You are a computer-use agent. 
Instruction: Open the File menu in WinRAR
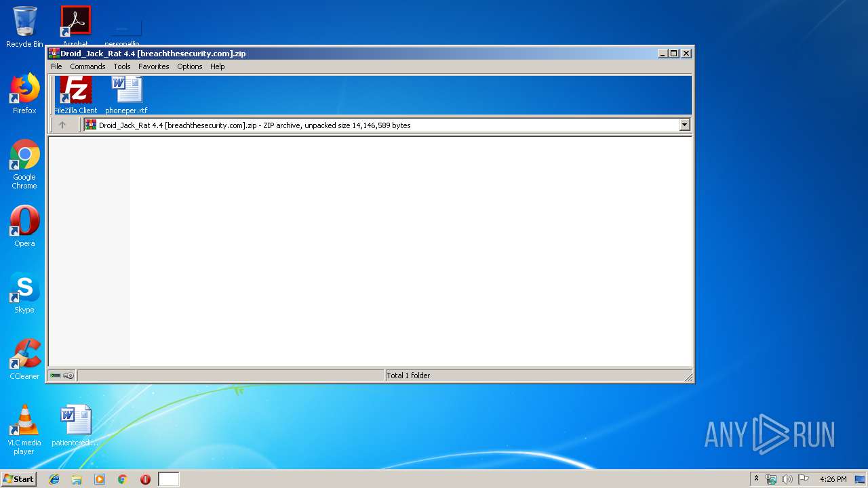click(x=56, y=66)
